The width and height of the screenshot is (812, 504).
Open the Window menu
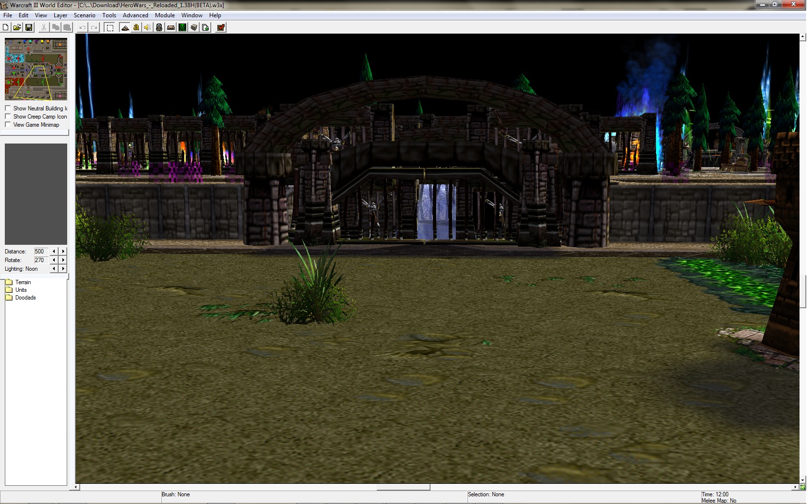click(192, 15)
